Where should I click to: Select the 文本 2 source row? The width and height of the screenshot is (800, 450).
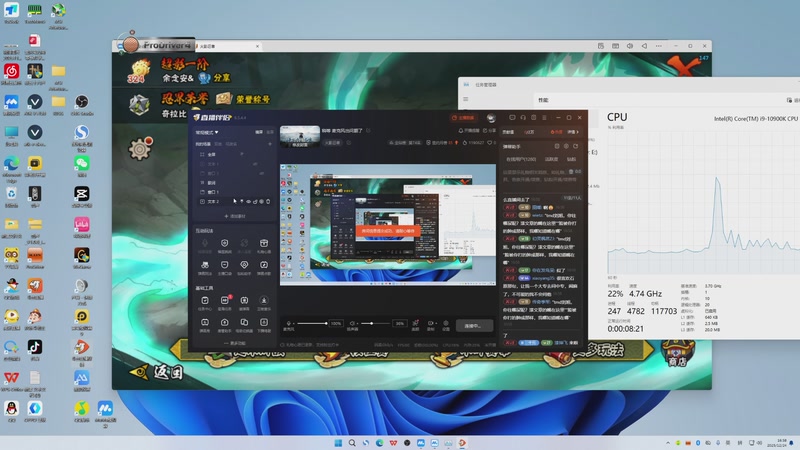(x=235, y=202)
